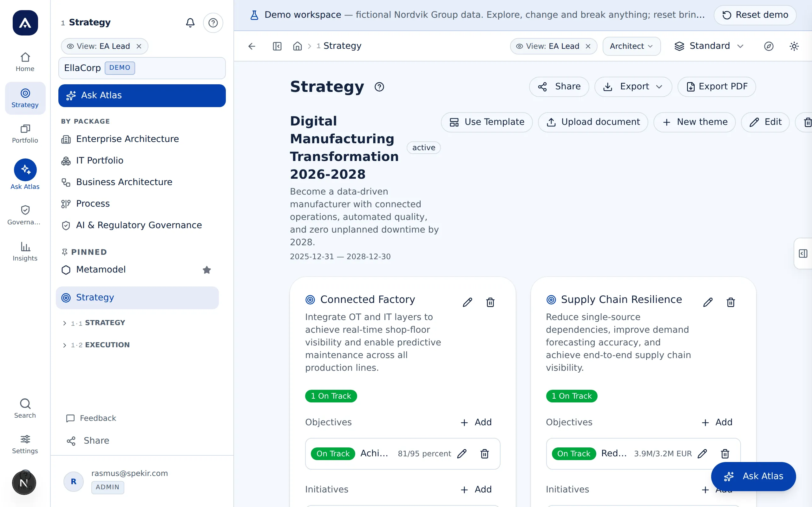Viewport: 812px width, 507px height.
Task: Click the compass icon in top toolbar
Action: 769,46
